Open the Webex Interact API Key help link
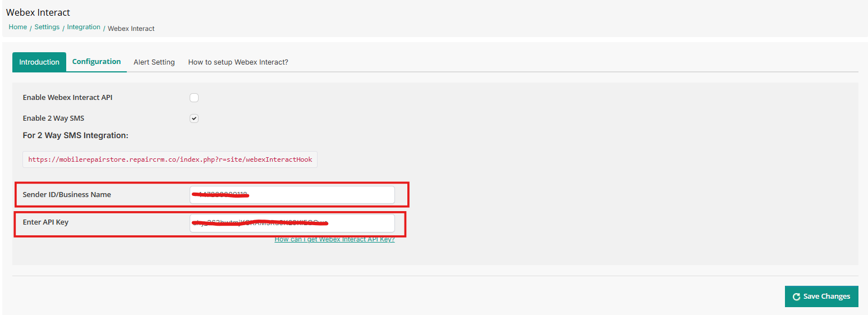The width and height of the screenshot is (868, 315). click(334, 239)
